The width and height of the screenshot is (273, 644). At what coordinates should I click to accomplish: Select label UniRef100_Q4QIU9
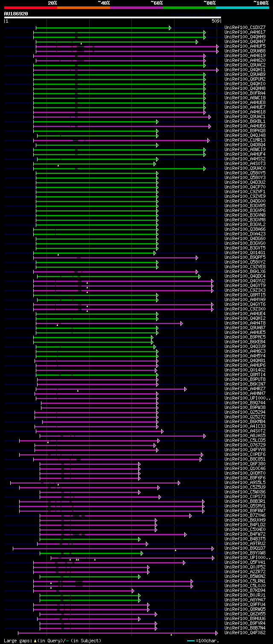[x=245, y=347]
